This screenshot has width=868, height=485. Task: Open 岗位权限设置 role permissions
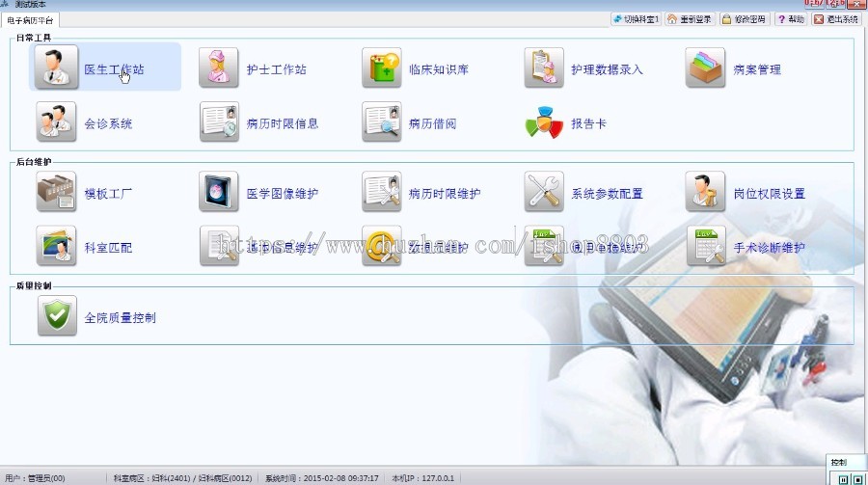click(746, 192)
